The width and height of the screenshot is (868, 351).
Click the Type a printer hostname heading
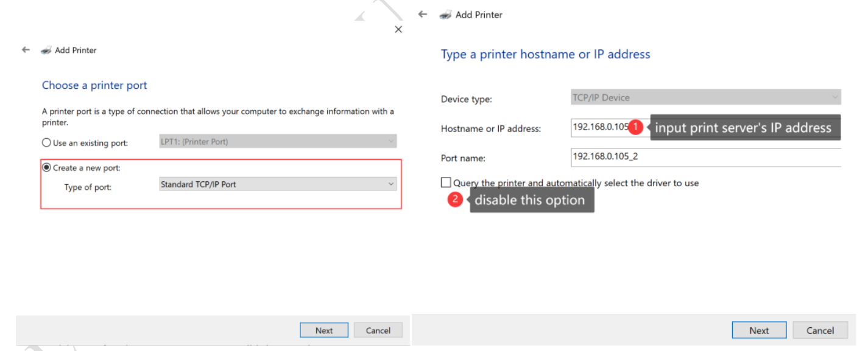(546, 54)
